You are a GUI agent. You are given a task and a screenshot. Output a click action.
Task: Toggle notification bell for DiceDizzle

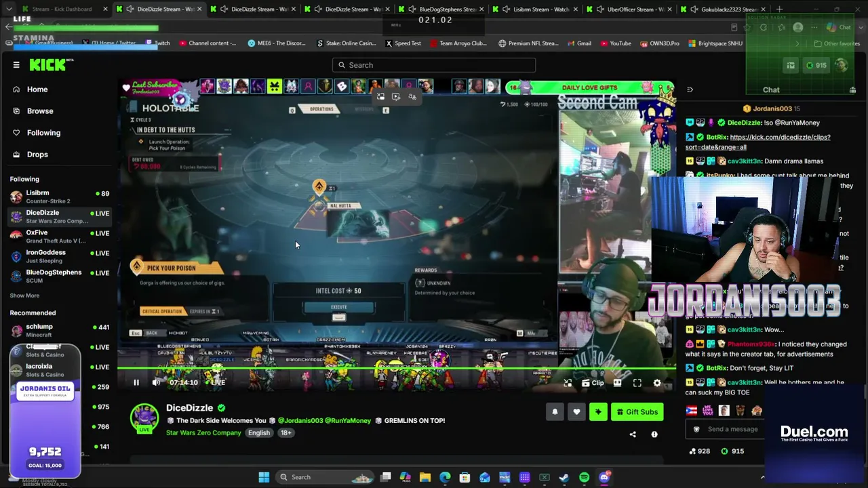(555, 412)
